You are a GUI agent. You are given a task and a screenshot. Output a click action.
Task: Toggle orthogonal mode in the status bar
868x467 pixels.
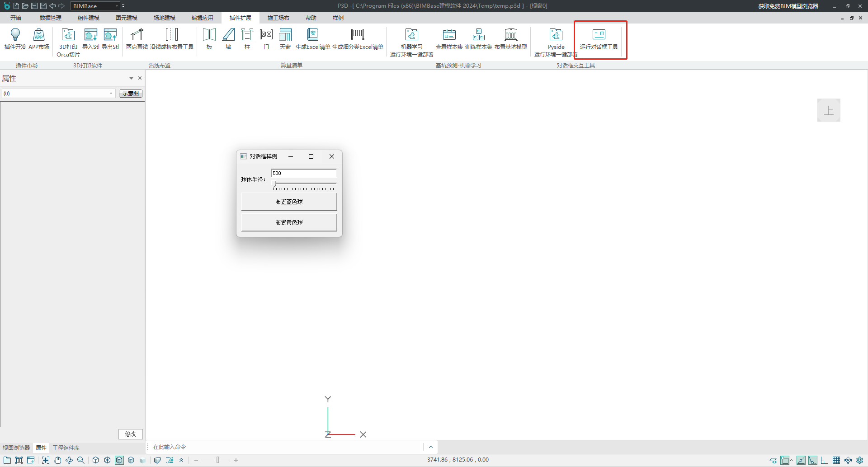pyautogui.click(x=824, y=460)
